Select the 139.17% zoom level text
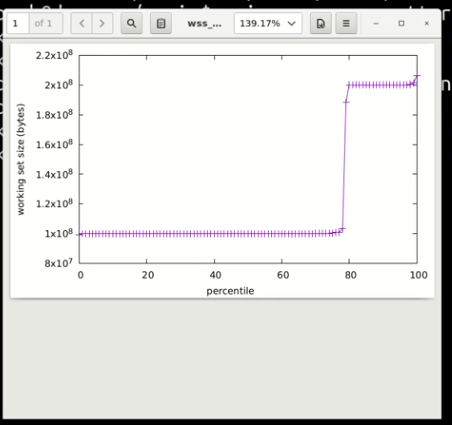This screenshot has height=425, width=452. 260,23
